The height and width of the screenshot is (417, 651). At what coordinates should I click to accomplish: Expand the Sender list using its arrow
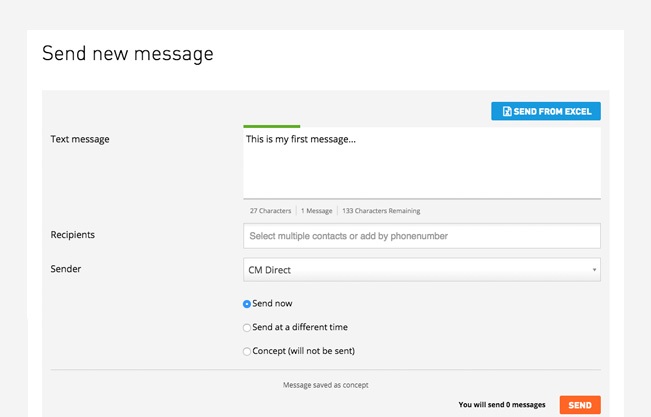(594, 270)
